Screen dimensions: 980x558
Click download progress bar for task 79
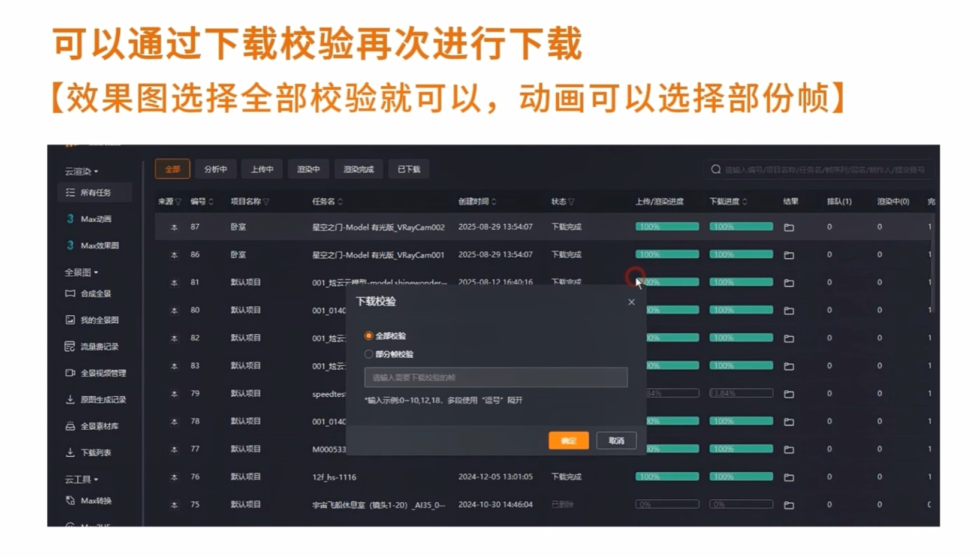(741, 394)
